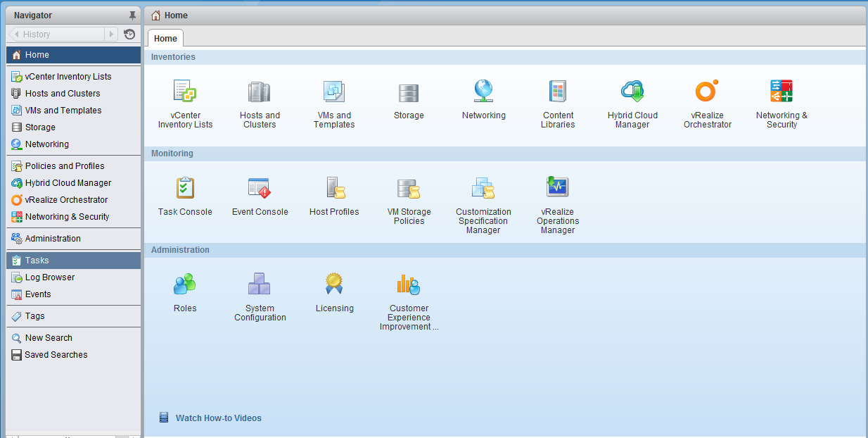The width and height of the screenshot is (868, 438).
Task: Open Host Profiles icon
Action: tap(334, 188)
